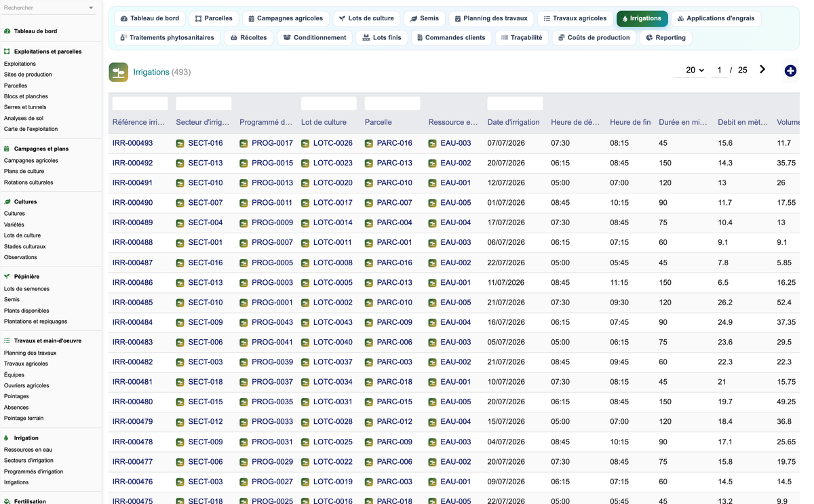Click the icon beside LOTC-0020
The height and width of the screenshot is (504, 814).
305,183
